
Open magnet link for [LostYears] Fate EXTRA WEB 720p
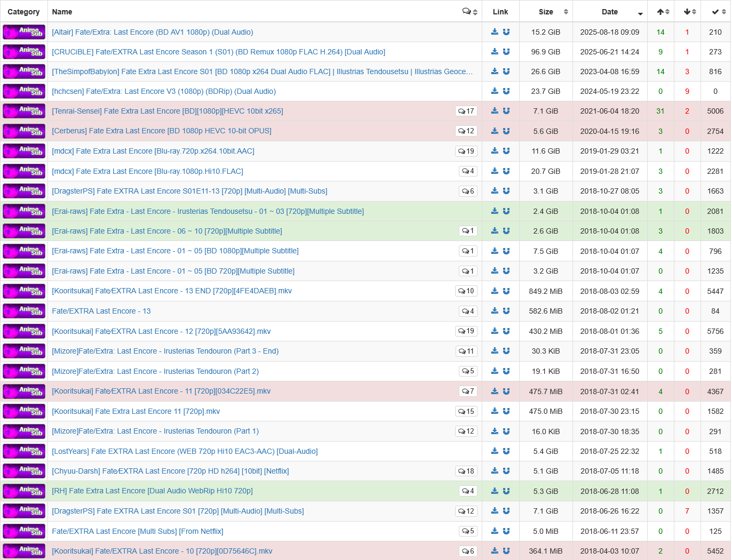pyautogui.click(x=506, y=451)
